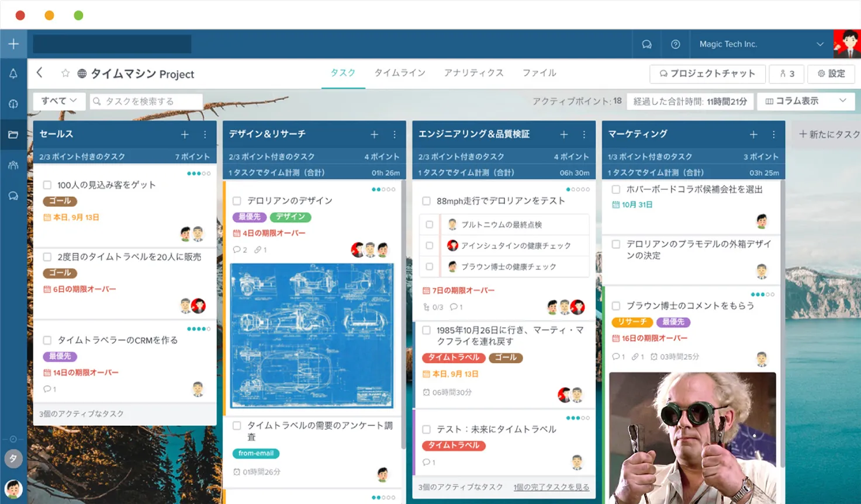The height and width of the screenshot is (504, 861).
Task: Click the plus create icon in sidebar
Action: point(13,44)
